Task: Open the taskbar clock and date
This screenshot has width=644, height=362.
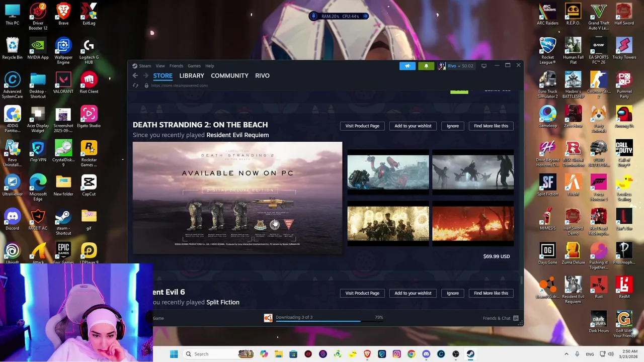Action: click(x=629, y=354)
